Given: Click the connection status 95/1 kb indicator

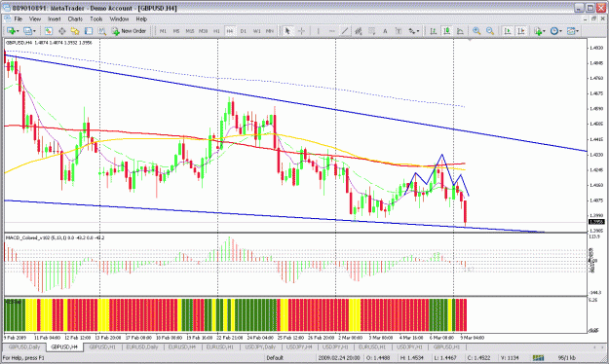Looking at the screenshot, I should 567,358.
